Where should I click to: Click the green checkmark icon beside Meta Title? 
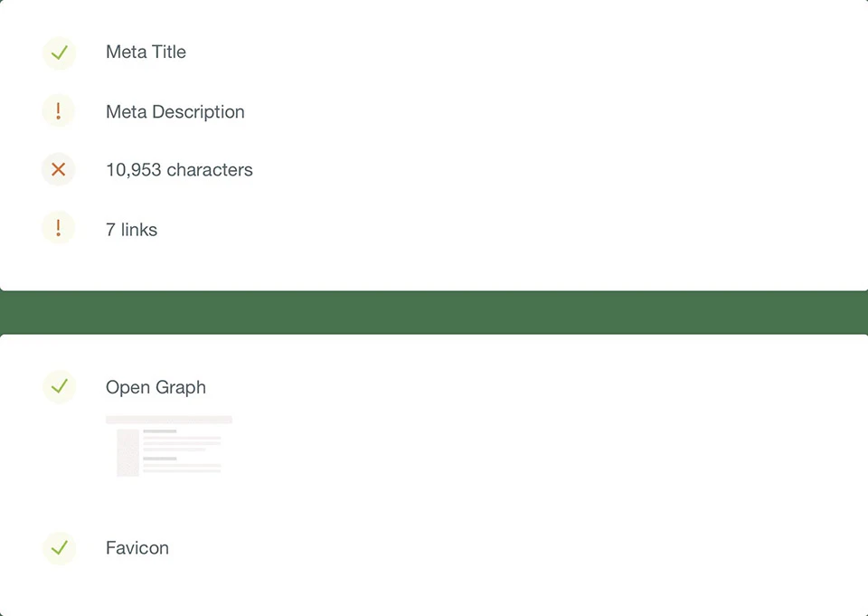[x=59, y=53]
